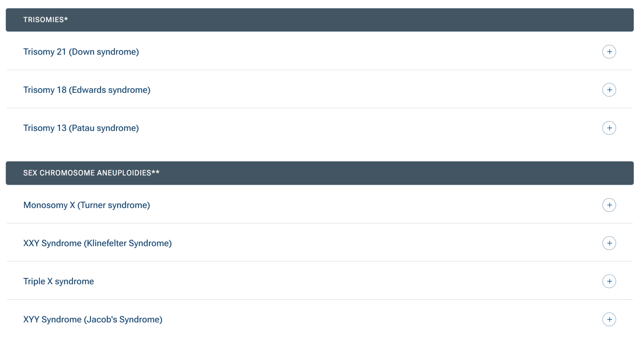Click the Triple X syndrome title text
The height and width of the screenshot is (347, 644).
point(58,281)
